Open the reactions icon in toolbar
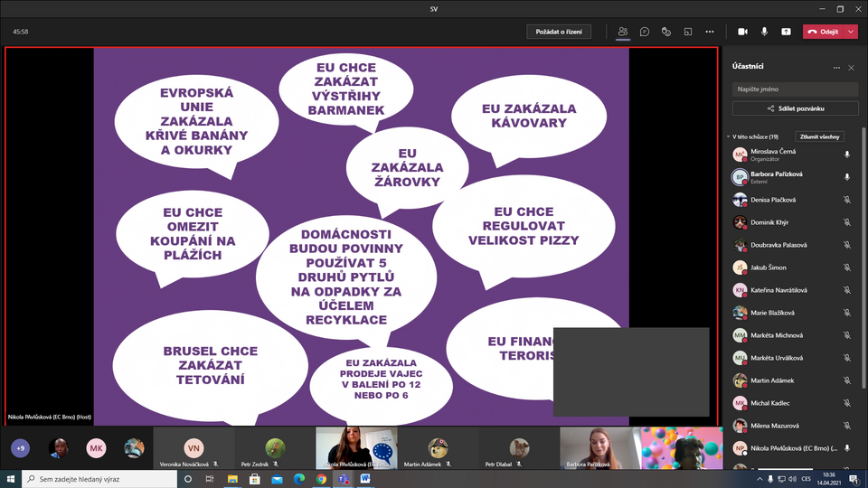Screen dimensions: 868x488 click(x=666, y=32)
